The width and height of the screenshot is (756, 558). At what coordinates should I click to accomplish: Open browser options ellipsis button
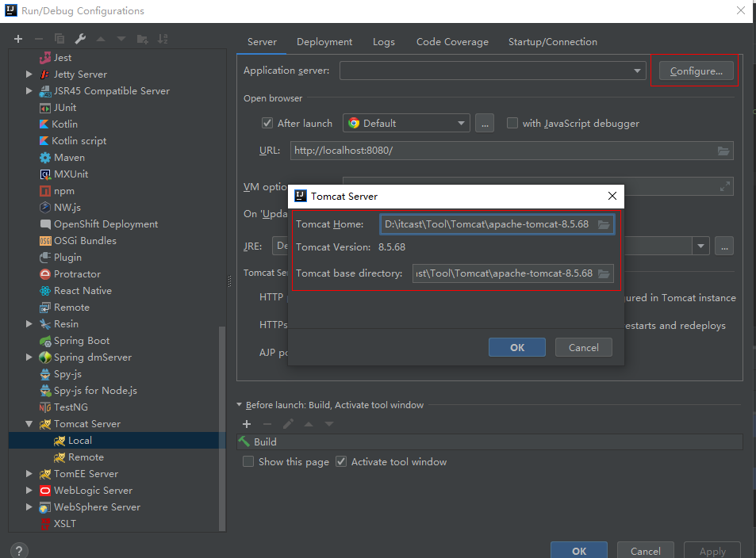click(485, 124)
